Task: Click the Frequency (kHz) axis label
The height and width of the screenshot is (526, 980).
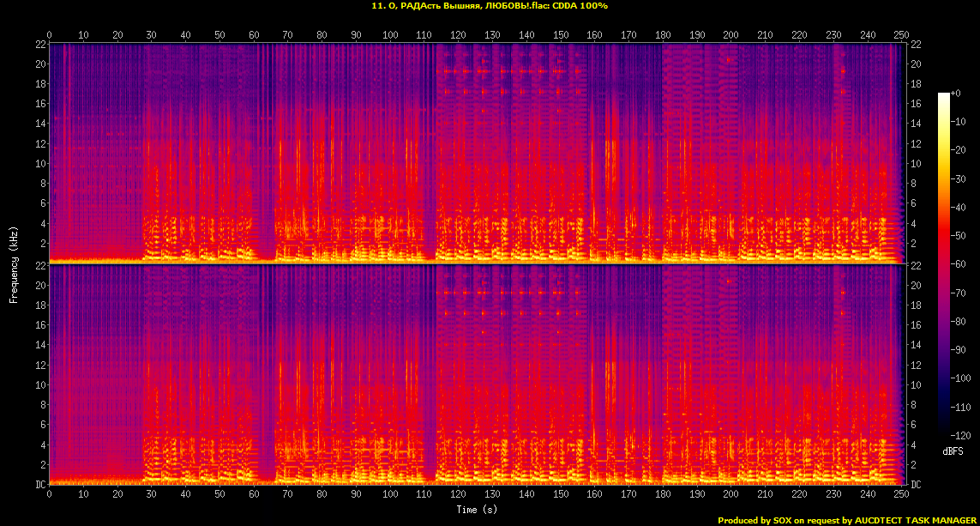Action: pos(14,264)
